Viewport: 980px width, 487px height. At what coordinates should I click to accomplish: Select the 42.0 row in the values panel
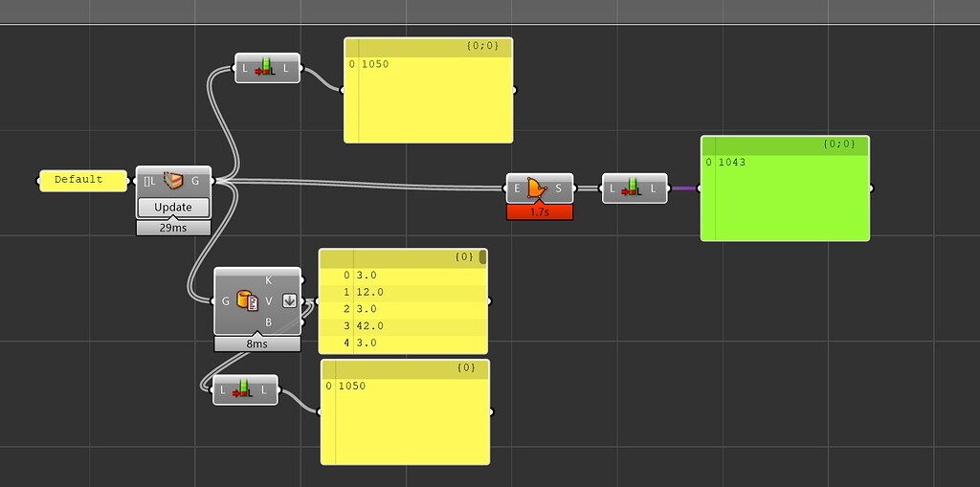(x=403, y=326)
